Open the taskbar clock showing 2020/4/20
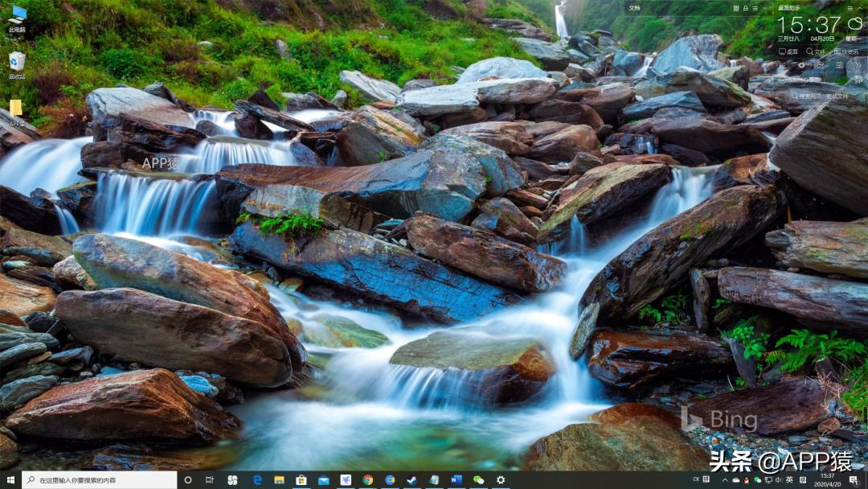This screenshot has height=489, width=868. pyautogui.click(x=828, y=480)
